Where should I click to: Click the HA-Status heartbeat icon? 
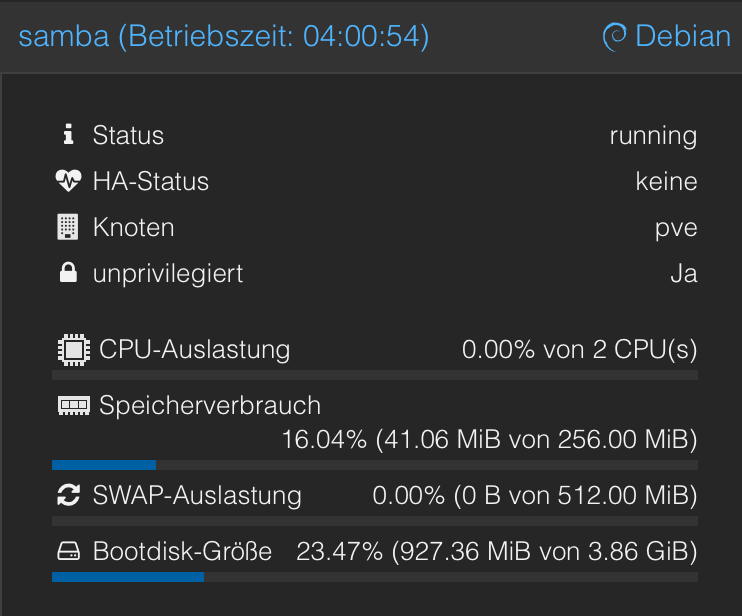(69, 181)
